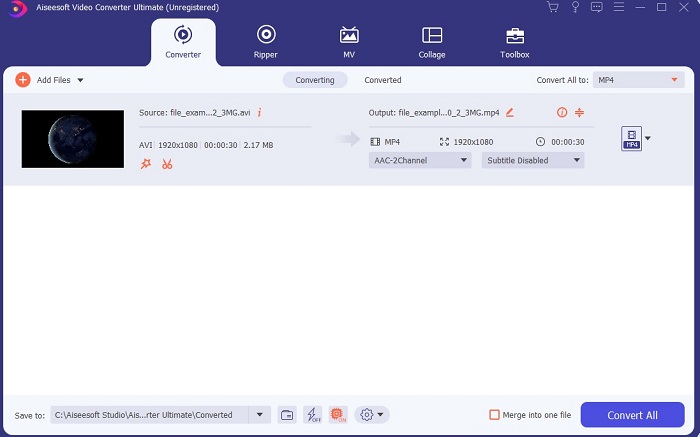
Task: Open the hamburger menu icon
Action: coord(618,7)
